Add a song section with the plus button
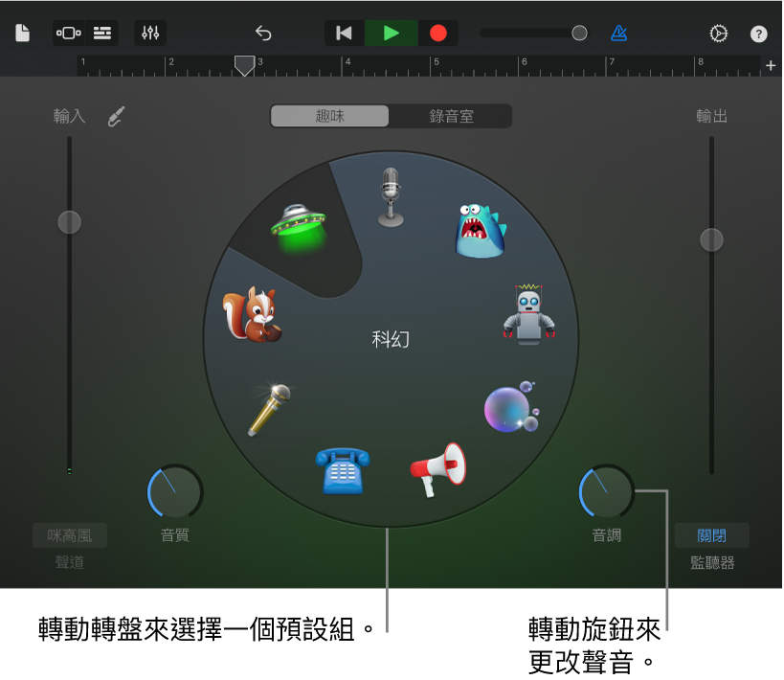The height and width of the screenshot is (680, 784). [x=771, y=65]
